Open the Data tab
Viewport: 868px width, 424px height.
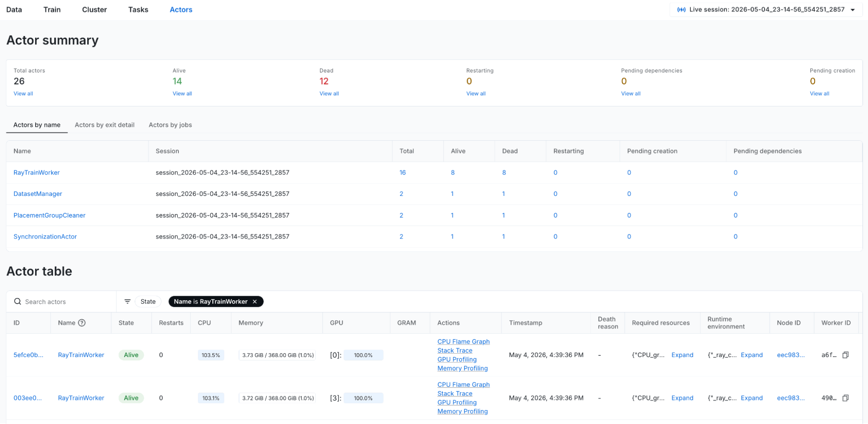(14, 10)
